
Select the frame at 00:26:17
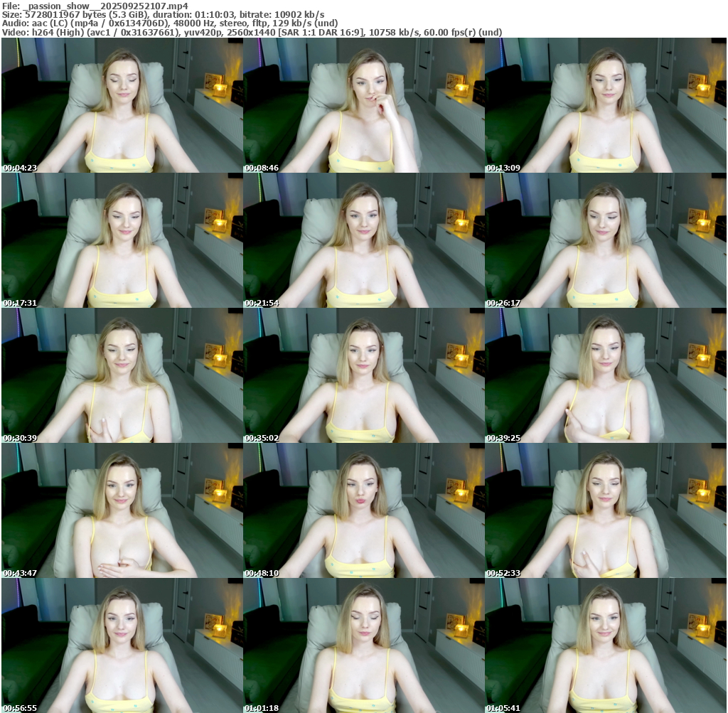pyautogui.click(x=606, y=240)
